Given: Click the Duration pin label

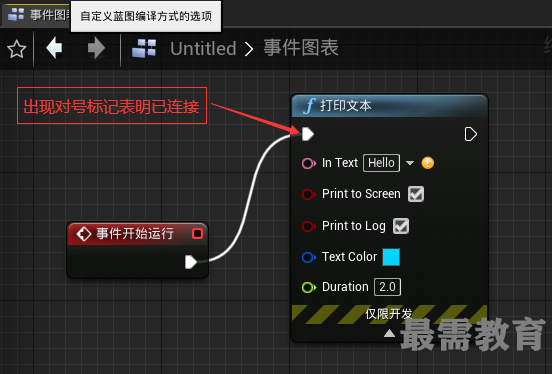Looking at the screenshot, I should pyautogui.click(x=345, y=287).
